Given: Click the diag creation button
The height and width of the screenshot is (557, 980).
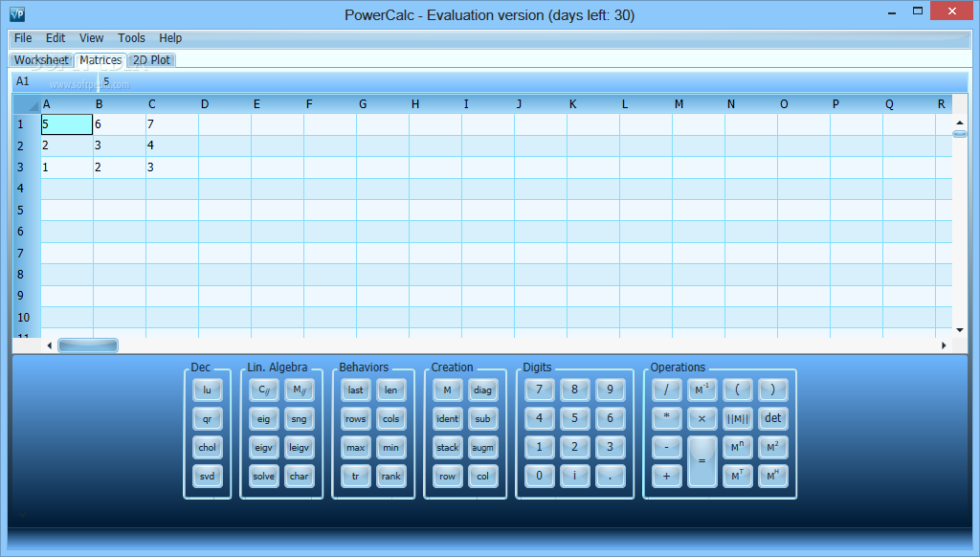Looking at the screenshot, I should 483,390.
